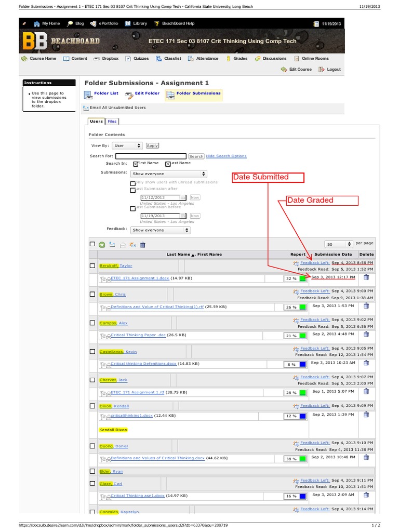The image size is (399, 532).
Task: Click the blue 12 % report color indicator
Action: pos(303,416)
